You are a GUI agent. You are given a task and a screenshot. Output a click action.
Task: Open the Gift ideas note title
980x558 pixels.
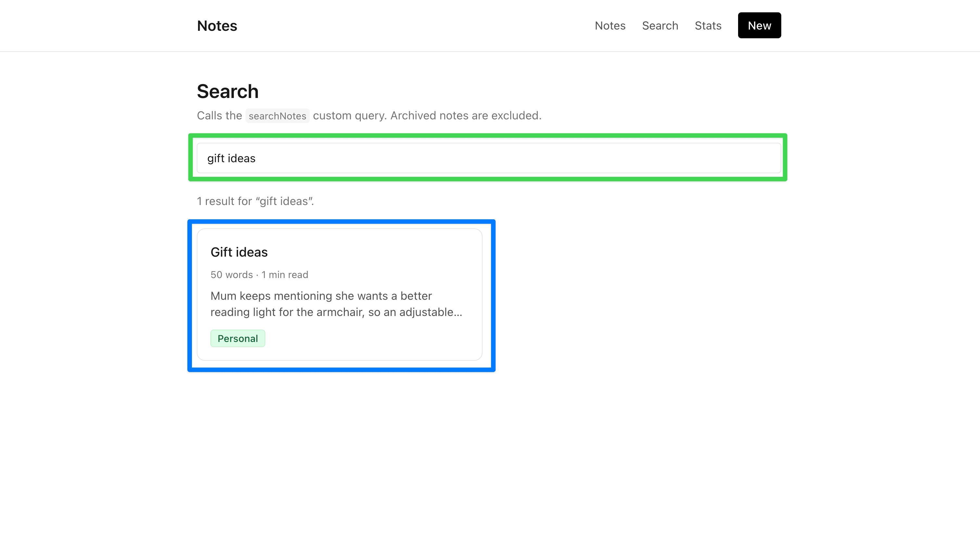(x=239, y=252)
